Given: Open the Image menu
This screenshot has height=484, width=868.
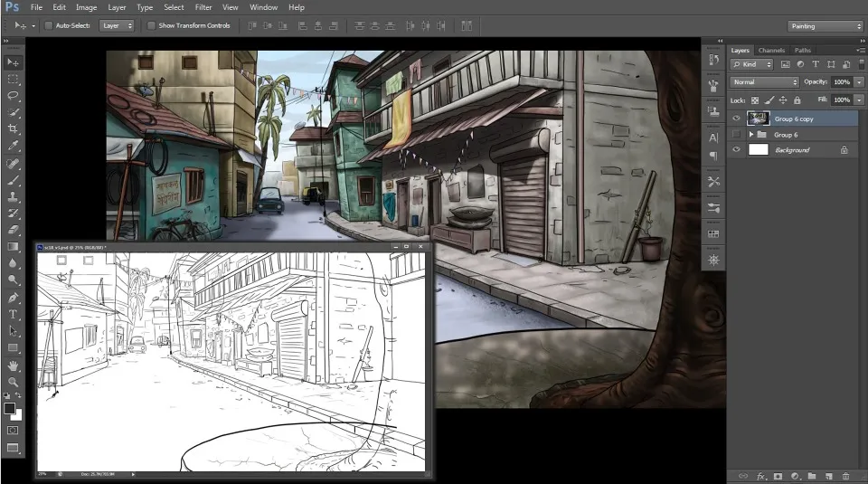Looking at the screenshot, I should (86, 7).
